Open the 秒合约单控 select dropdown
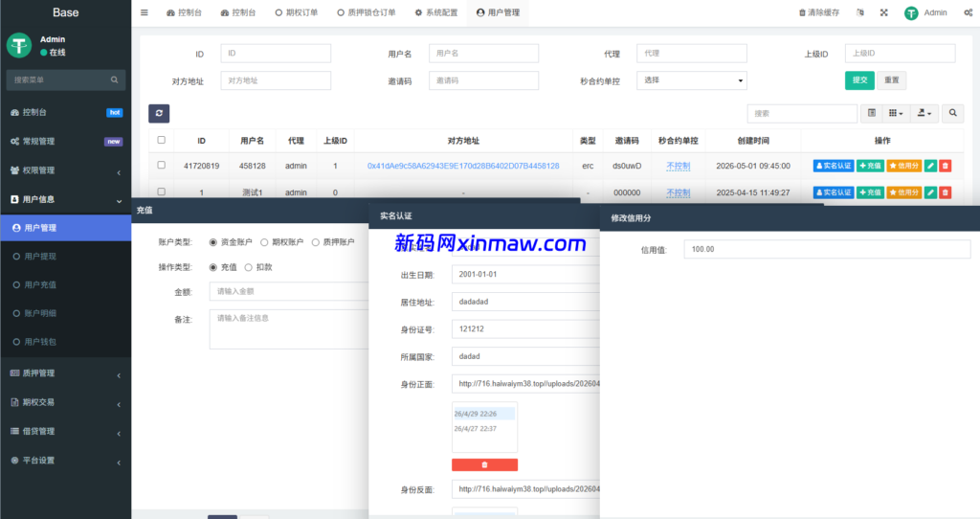 pos(692,80)
